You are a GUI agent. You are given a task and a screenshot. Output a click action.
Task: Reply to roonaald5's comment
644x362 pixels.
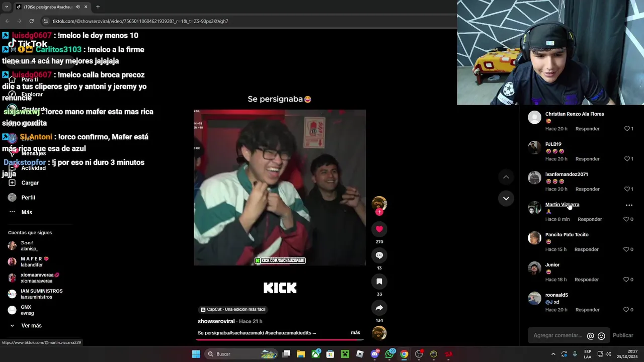coord(588,310)
